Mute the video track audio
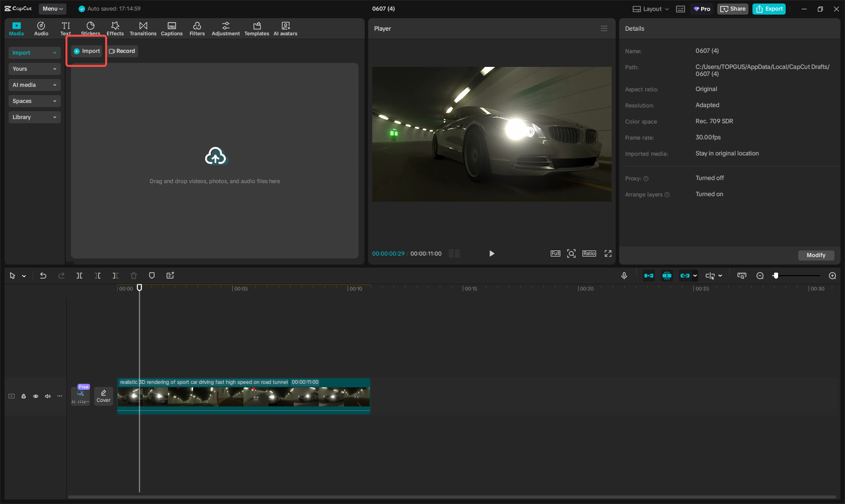The image size is (845, 504). click(47, 396)
